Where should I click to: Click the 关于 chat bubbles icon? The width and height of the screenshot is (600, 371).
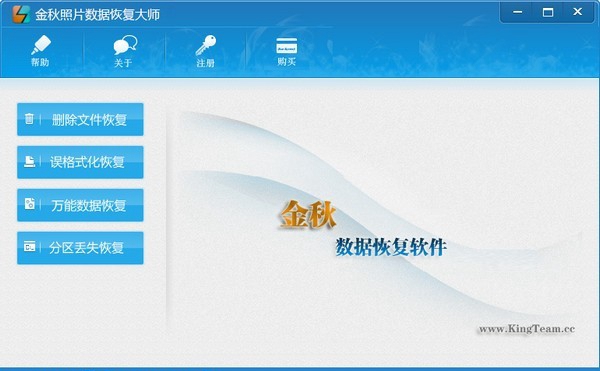[x=125, y=46]
